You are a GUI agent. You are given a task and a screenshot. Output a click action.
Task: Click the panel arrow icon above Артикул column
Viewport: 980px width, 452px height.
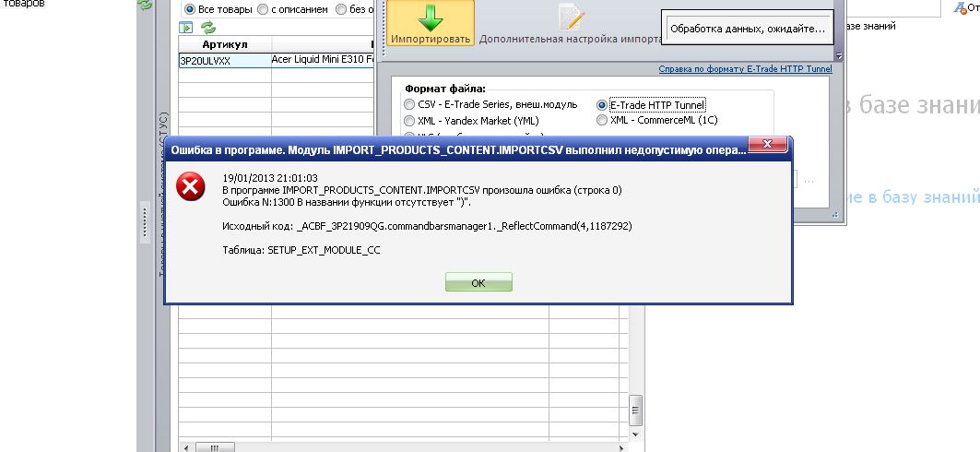[185, 28]
